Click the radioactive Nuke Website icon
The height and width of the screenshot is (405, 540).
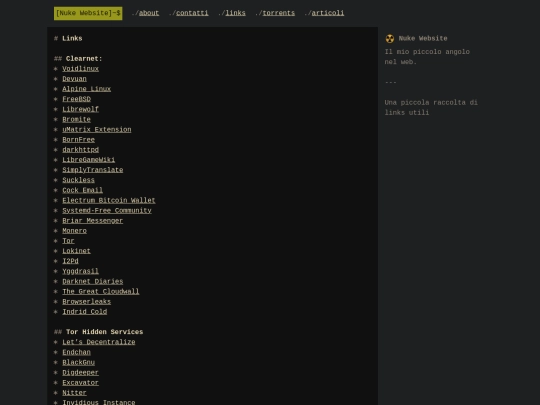(390, 39)
